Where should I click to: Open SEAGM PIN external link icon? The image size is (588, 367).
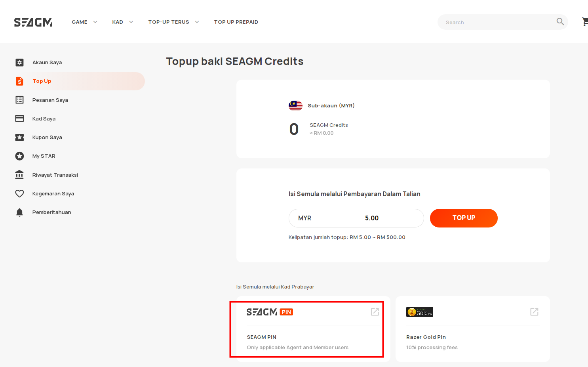375,312
